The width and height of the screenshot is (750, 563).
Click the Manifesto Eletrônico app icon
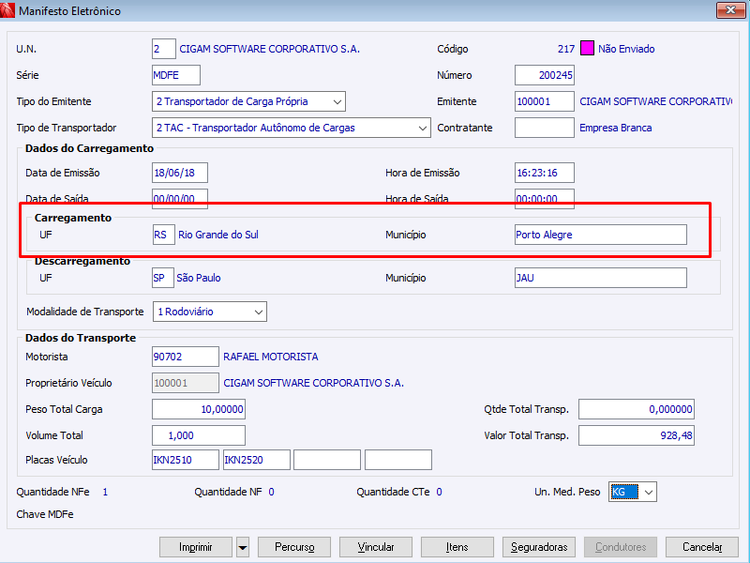point(7,10)
